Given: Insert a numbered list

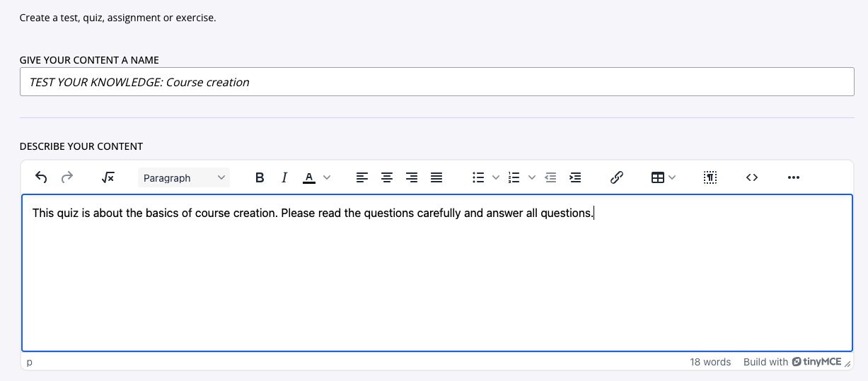Looking at the screenshot, I should pos(514,177).
